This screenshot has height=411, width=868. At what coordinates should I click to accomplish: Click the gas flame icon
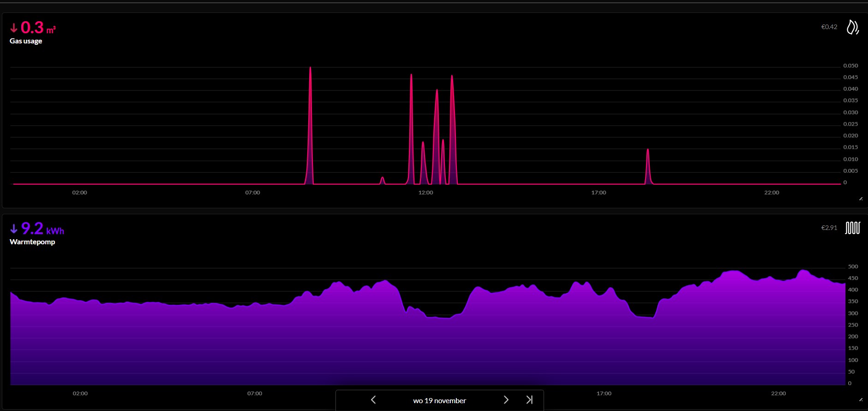[x=852, y=27]
